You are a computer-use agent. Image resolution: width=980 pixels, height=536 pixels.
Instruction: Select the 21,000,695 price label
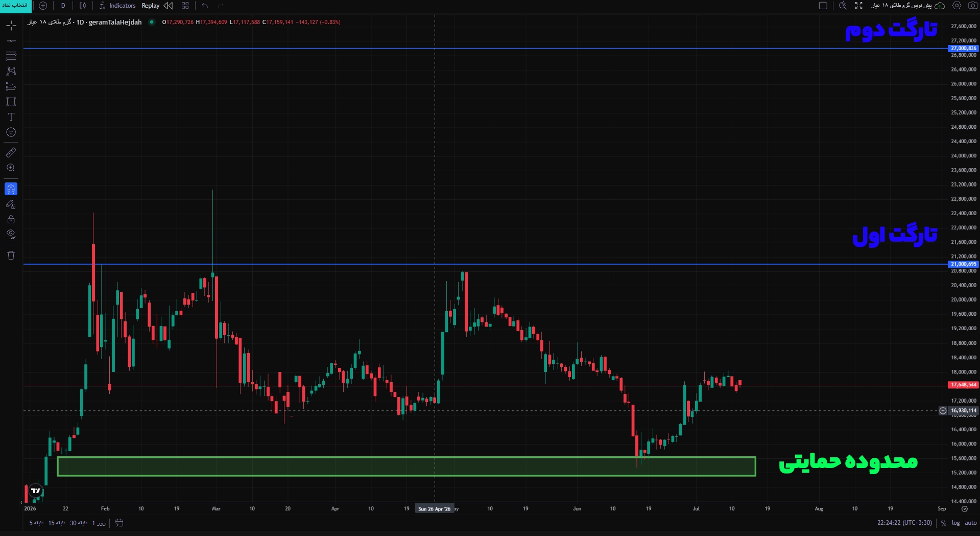963,264
